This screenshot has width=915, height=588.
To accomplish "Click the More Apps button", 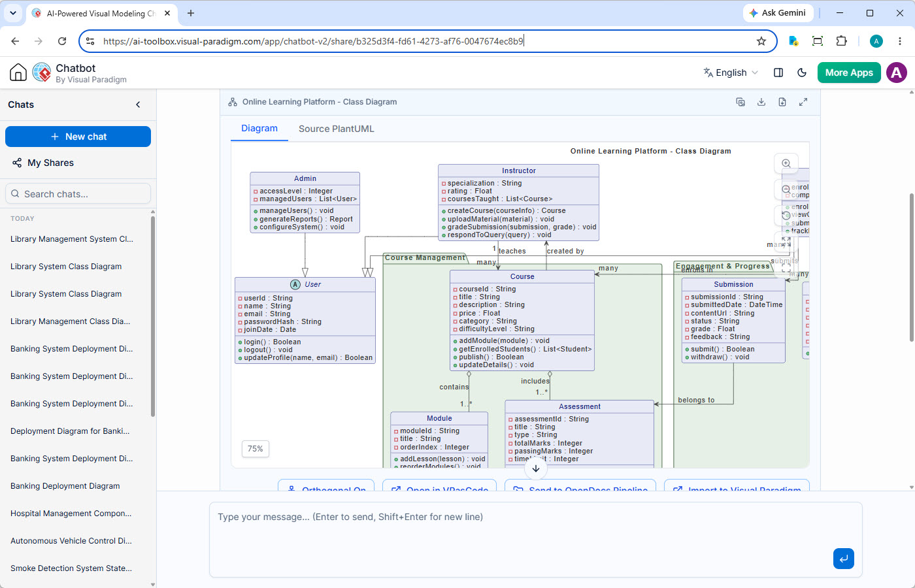I will tap(849, 73).
